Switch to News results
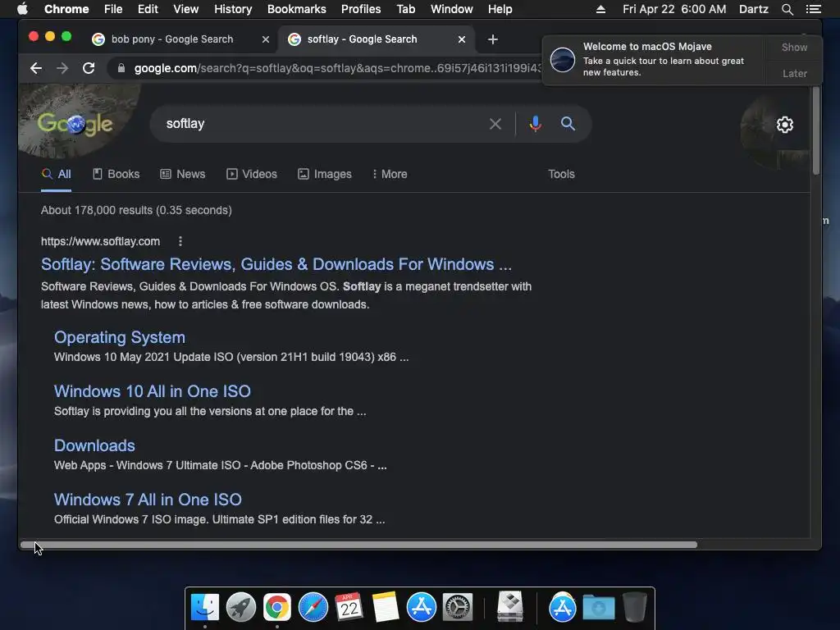This screenshot has width=840, height=630. click(183, 174)
